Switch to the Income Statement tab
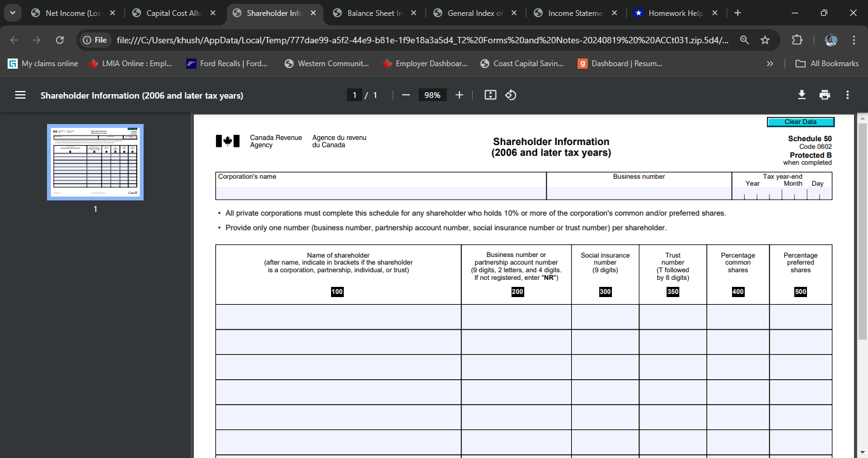The height and width of the screenshot is (458, 868). coord(575,13)
